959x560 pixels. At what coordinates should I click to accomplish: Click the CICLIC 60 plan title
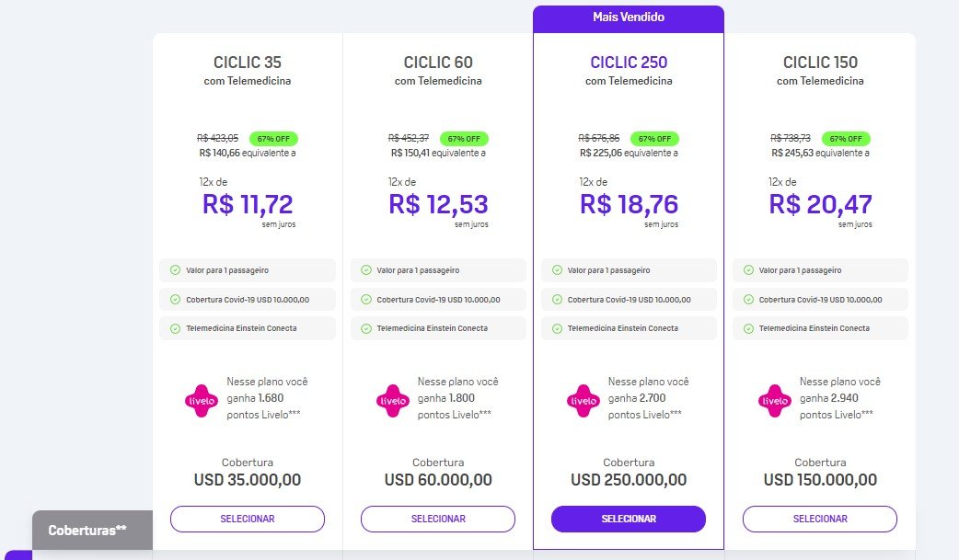(438, 63)
